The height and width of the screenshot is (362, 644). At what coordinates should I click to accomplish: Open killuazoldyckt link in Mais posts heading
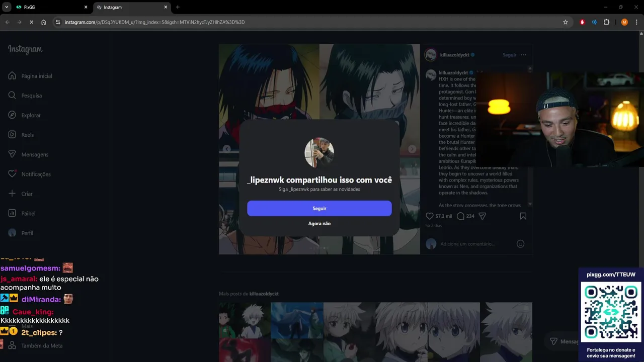coord(264,294)
